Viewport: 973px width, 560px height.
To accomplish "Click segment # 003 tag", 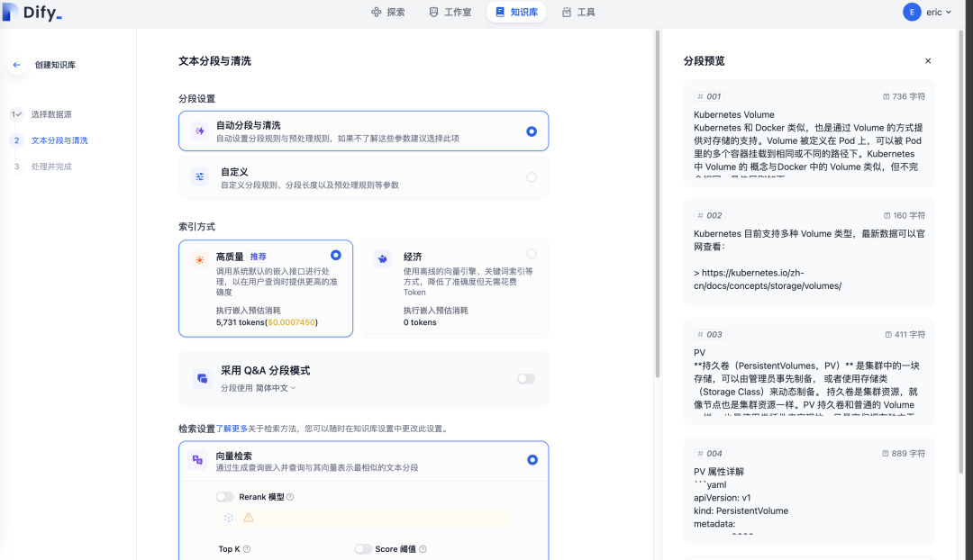I will [710, 334].
